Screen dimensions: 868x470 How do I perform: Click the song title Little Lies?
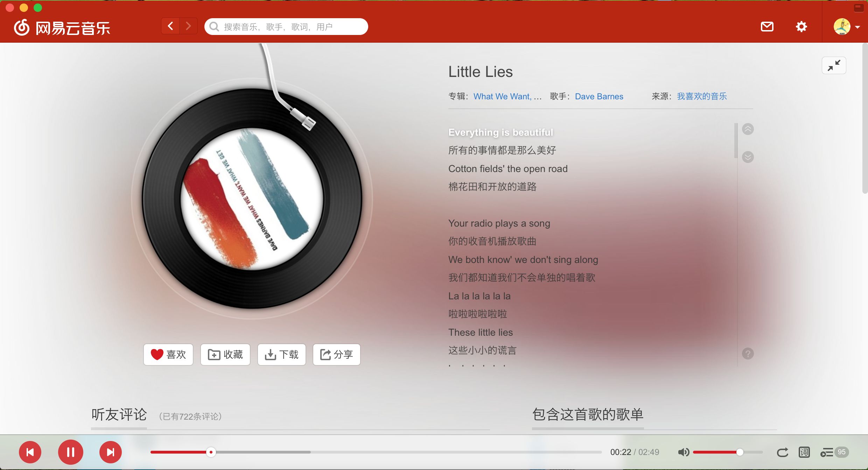tap(481, 72)
